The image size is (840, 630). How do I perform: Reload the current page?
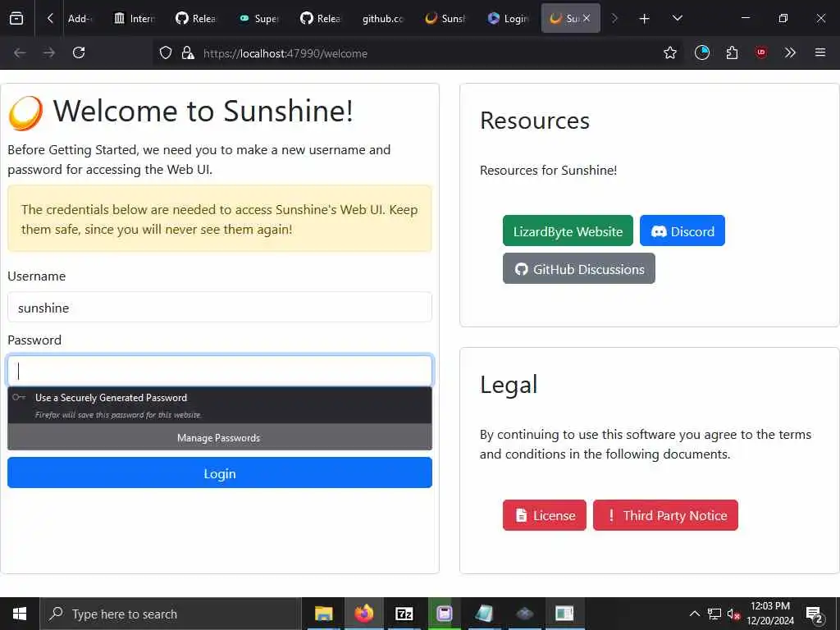79,52
